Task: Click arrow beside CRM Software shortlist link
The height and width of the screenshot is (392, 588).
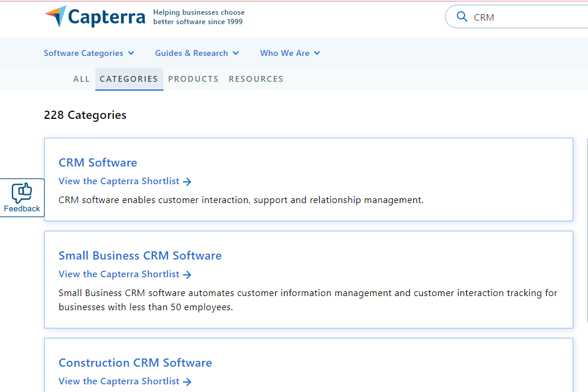Action: pos(187,182)
